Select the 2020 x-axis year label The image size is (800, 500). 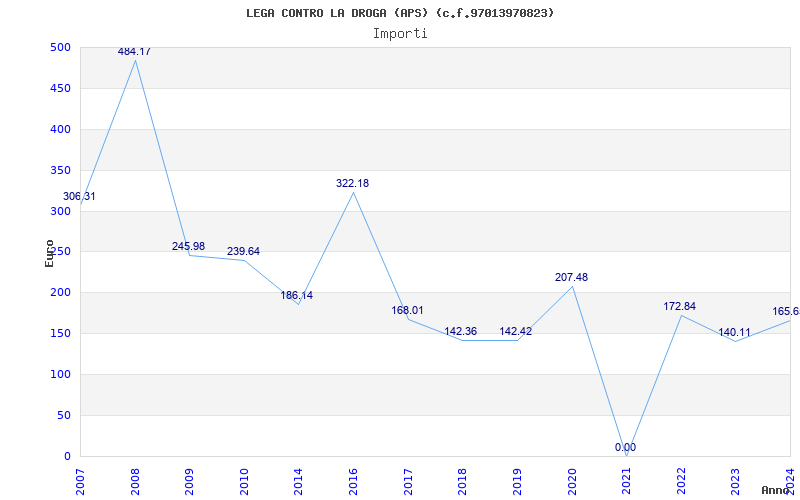coord(571,482)
